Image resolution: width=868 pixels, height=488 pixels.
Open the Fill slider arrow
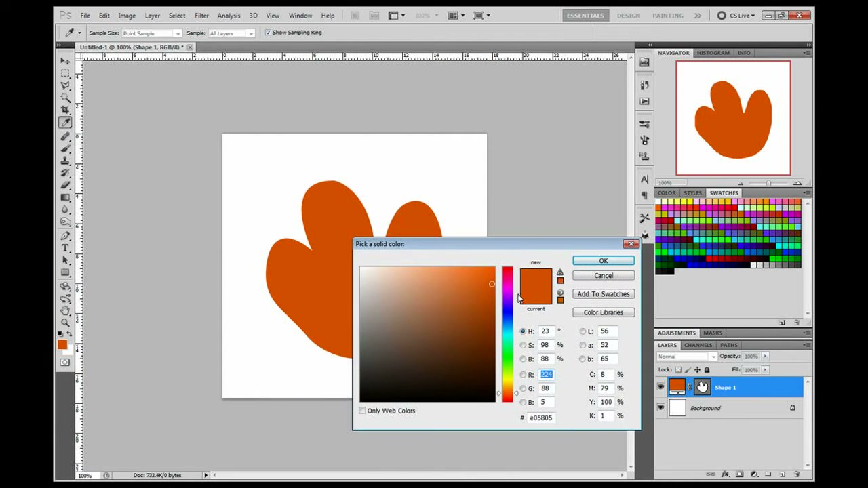pyautogui.click(x=766, y=370)
